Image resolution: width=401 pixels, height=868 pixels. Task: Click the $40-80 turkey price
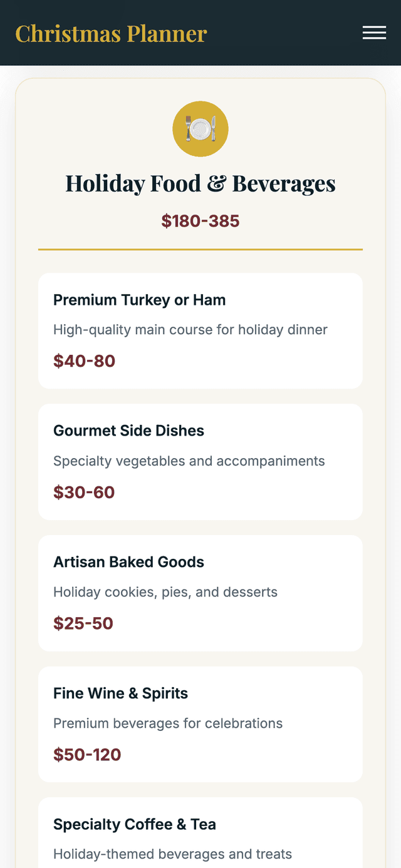(84, 361)
